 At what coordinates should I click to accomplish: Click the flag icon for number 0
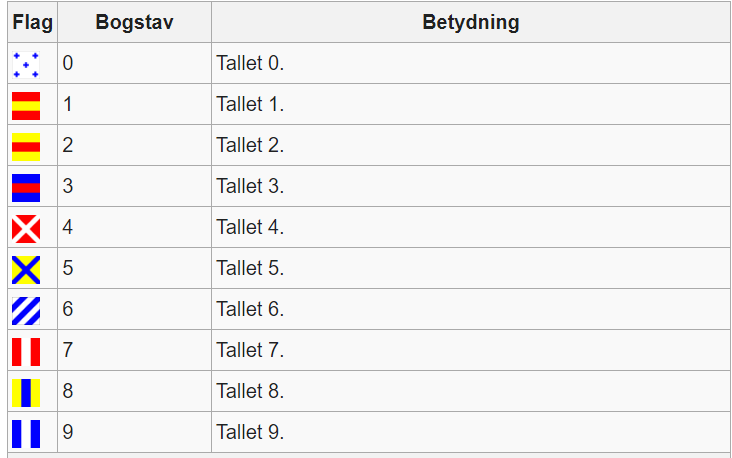coord(26,65)
